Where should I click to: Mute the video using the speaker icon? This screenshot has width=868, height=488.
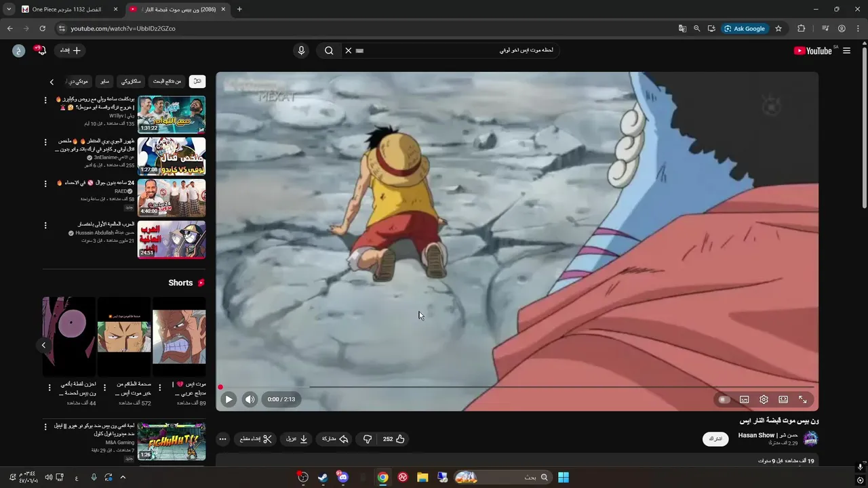tap(250, 399)
